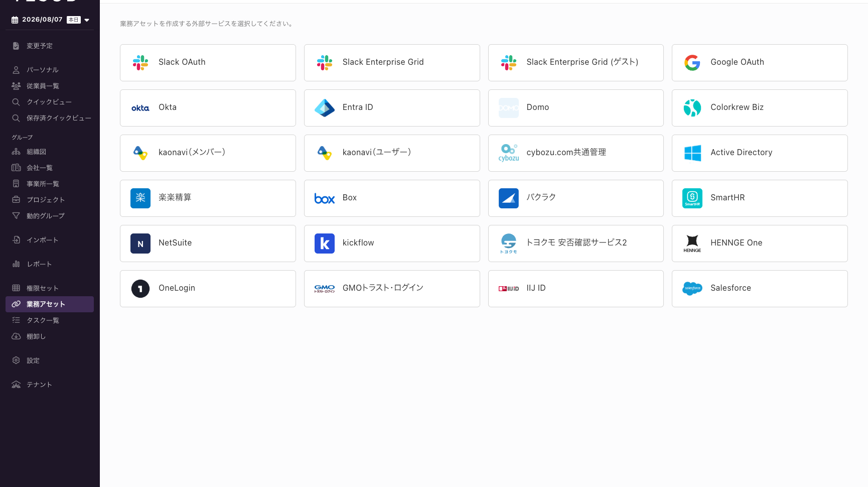
Task: Click the kickflow logo icon
Action: click(325, 243)
